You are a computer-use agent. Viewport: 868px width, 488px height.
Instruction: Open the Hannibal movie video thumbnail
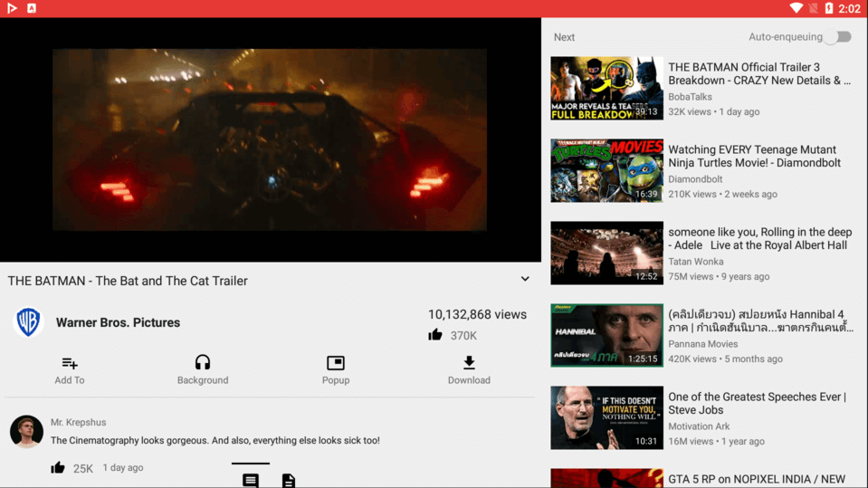pyautogui.click(x=606, y=335)
